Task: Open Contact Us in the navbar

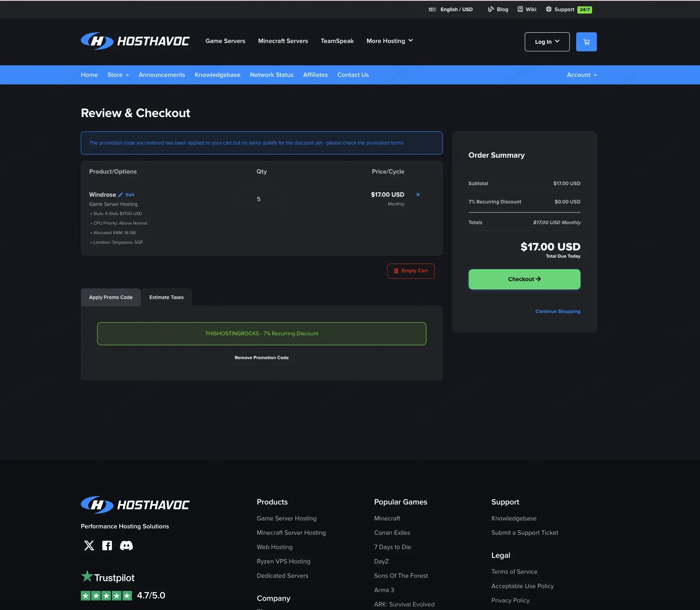Action: pos(353,75)
